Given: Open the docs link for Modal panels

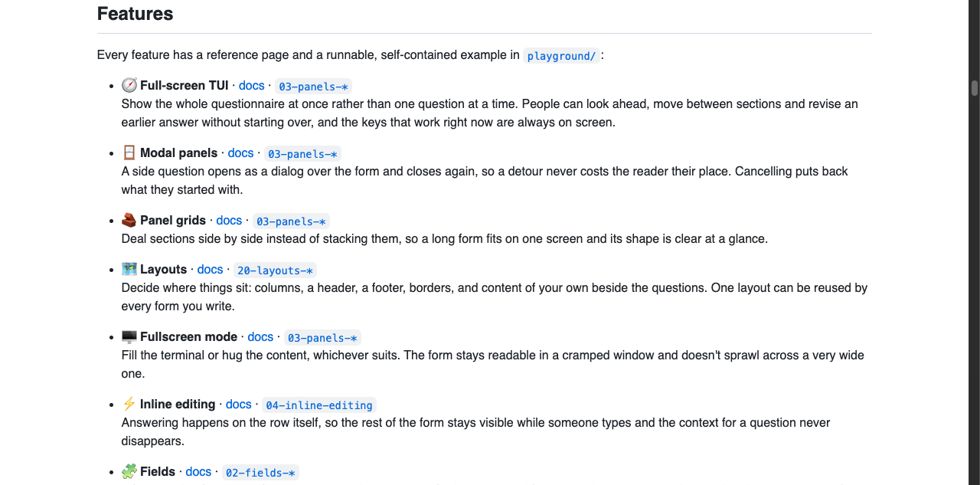Looking at the screenshot, I should pos(240,153).
